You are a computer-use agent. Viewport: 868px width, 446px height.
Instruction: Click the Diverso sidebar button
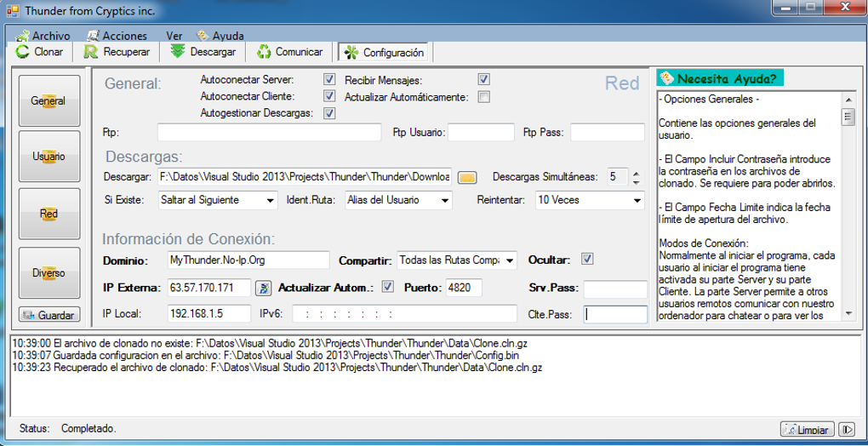tap(49, 273)
